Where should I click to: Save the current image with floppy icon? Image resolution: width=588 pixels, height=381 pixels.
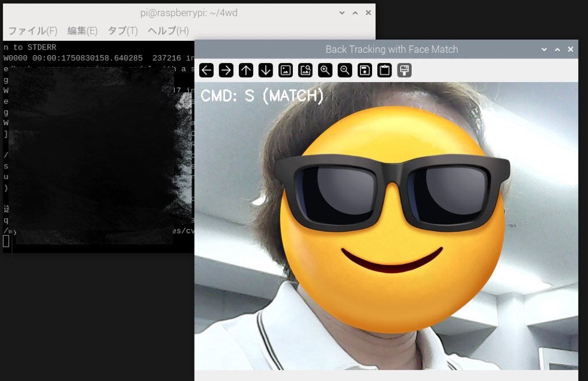(x=365, y=71)
